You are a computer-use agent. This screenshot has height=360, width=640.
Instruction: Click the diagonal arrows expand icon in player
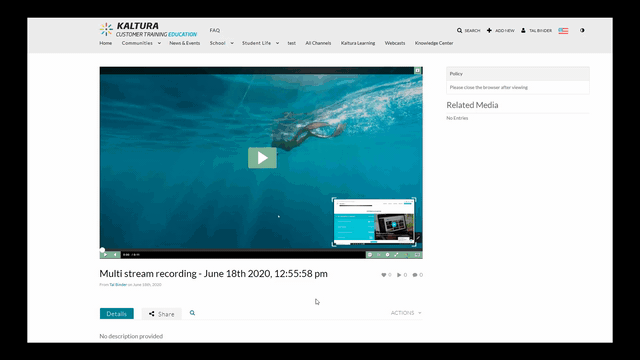coord(396,255)
